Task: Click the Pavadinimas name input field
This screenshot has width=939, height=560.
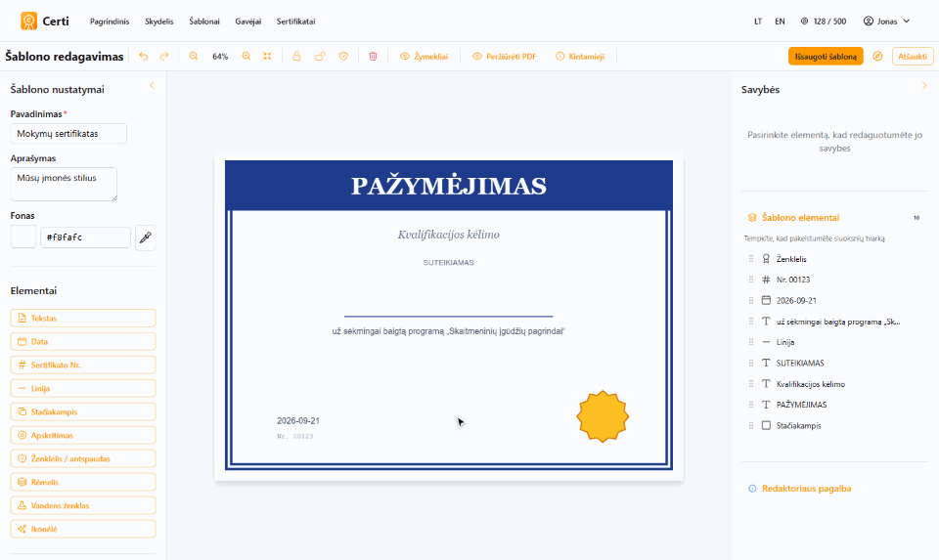Action: [68, 134]
